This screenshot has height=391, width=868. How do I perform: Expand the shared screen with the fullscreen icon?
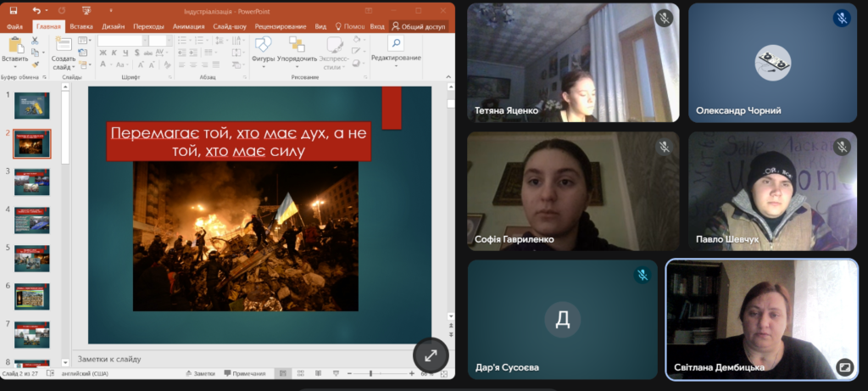tap(430, 357)
